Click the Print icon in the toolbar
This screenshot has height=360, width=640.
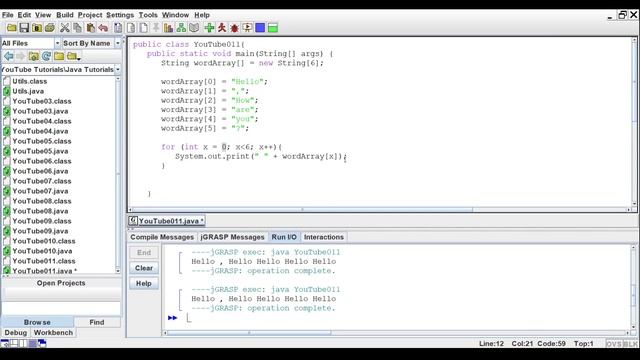[50, 28]
